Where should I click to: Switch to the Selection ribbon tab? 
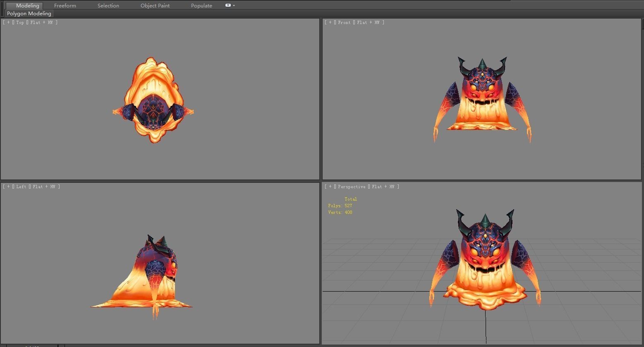tap(108, 5)
